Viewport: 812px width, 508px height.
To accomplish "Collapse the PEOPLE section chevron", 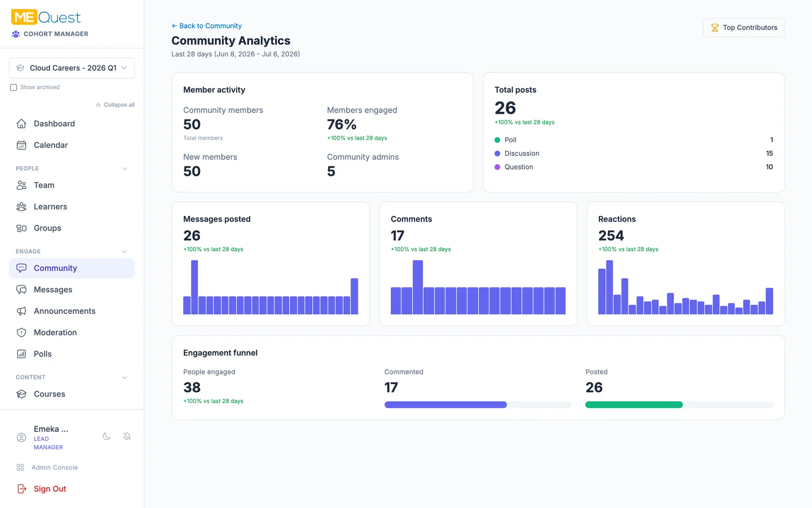I will [x=124, y=169].
